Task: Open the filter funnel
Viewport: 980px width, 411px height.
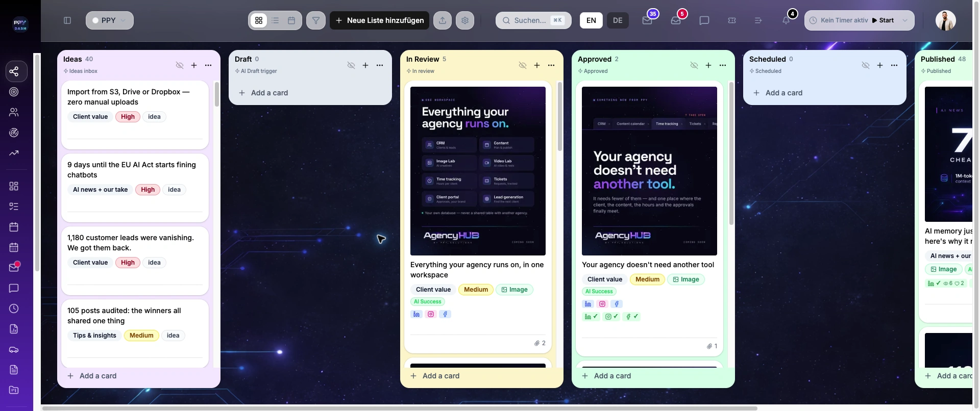Action: pyautogui.click(x=316, y=20)
